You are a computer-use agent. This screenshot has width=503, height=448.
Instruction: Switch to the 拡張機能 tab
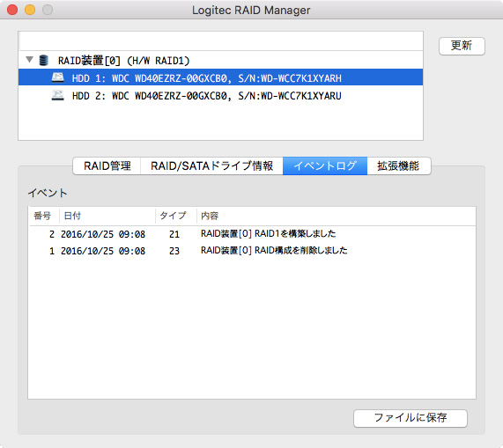(399, 165)
